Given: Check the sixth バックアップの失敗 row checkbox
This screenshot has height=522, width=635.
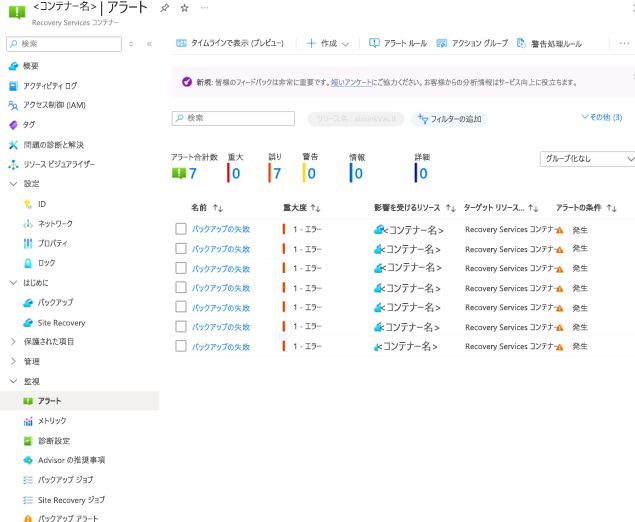Looking at the screenshot, I should point(181,326).
